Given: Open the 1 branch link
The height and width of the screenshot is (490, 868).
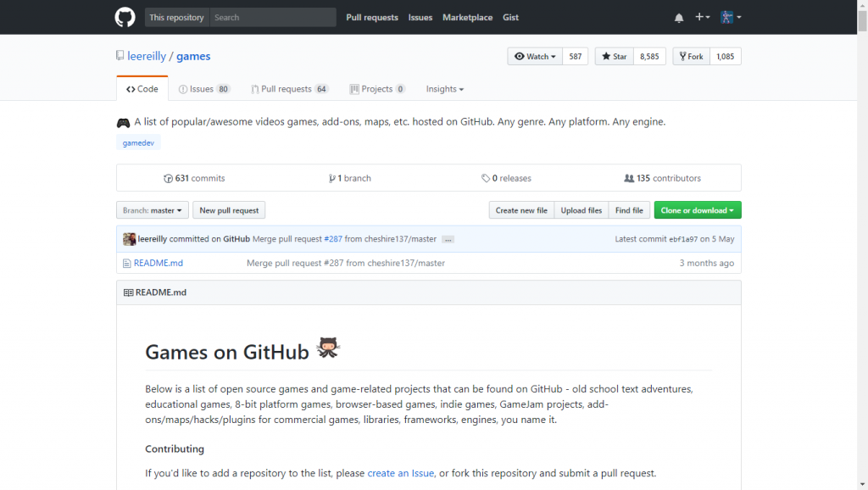Looking at the screenshot, I should point(350,178).
